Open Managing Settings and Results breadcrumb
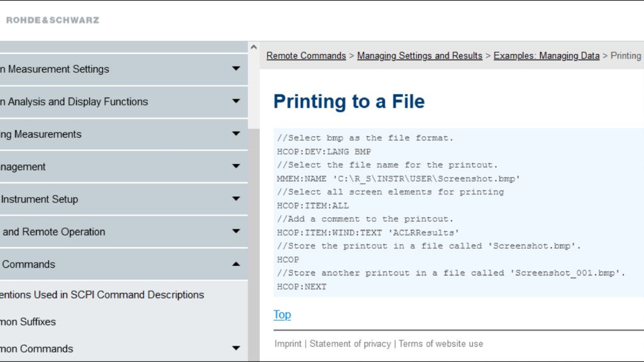The image size is (644, 362). point(419,56)
